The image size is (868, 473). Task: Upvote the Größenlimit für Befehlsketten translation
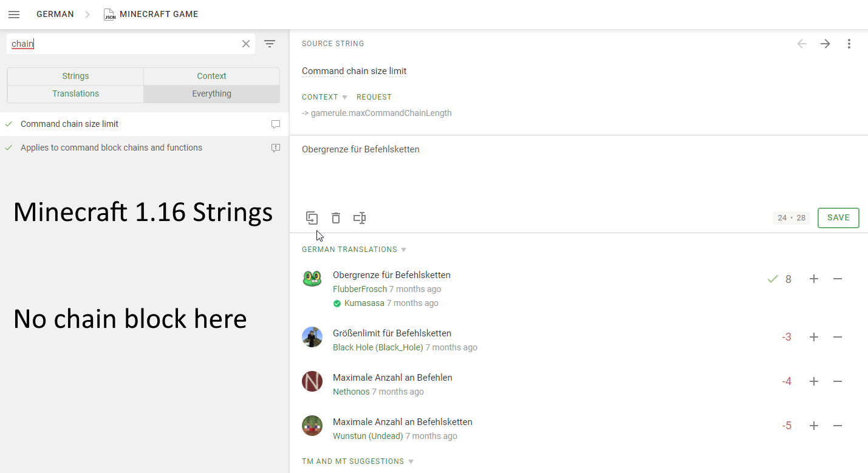[814, 337]
